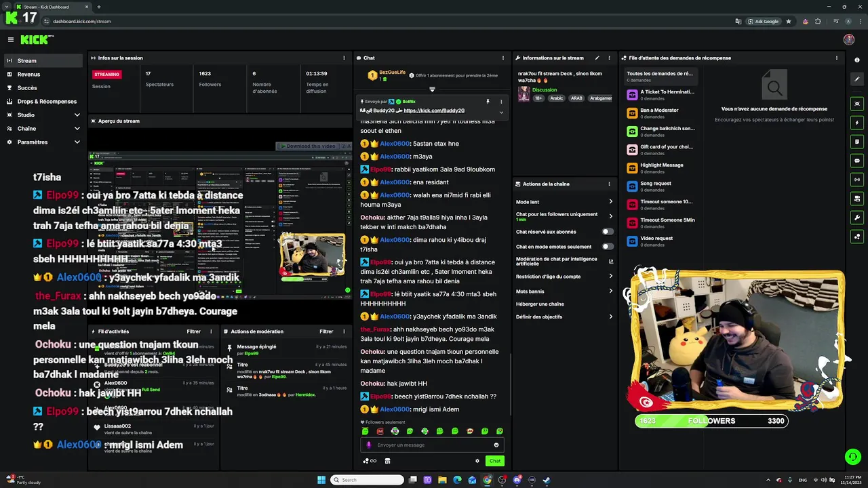Toggle Chat en mode emotes seulement switch
Viewport: 868px width, 488px height.
coord(608,247)
